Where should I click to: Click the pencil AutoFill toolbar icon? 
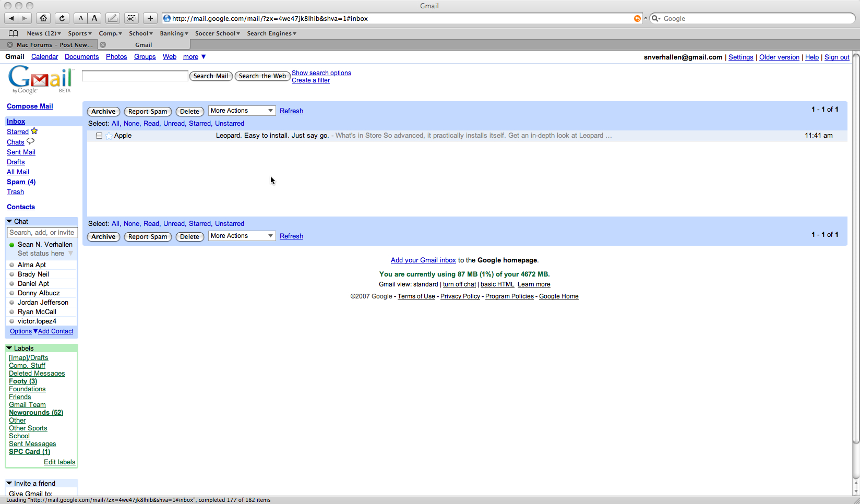[x=113, y=18]
